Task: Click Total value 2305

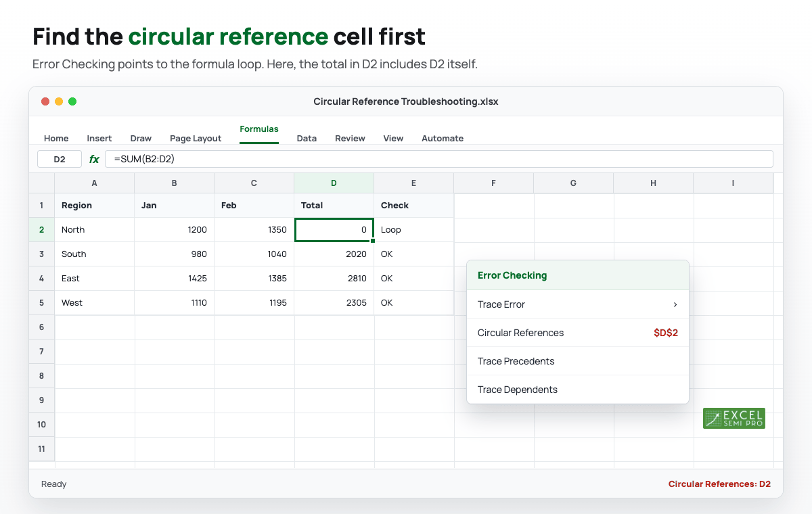Action: (x=334, y=302)
